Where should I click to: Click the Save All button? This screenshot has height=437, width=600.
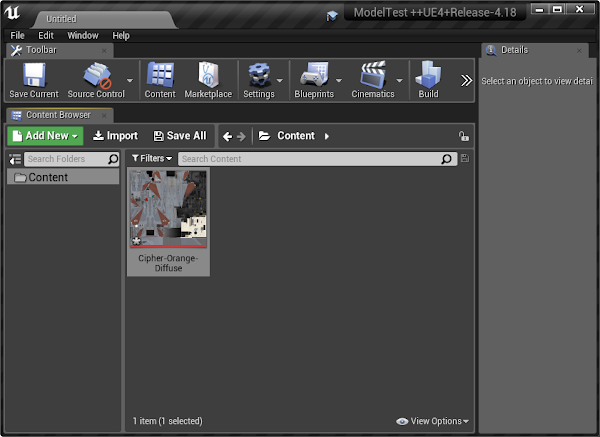click(180, 136)
